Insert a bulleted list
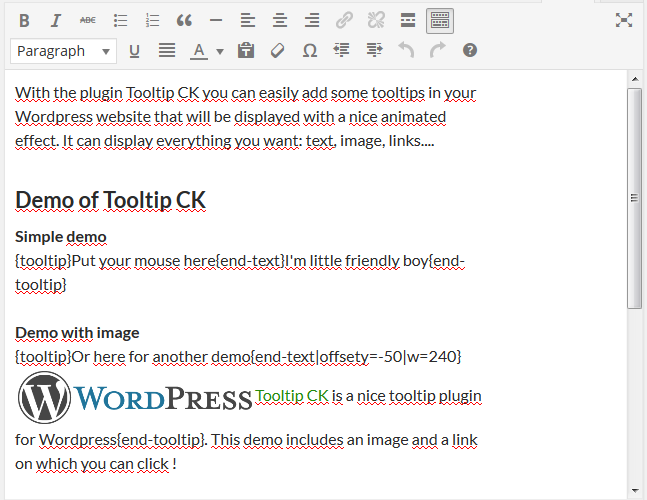The image size is (647, 500). click(120, 20)
